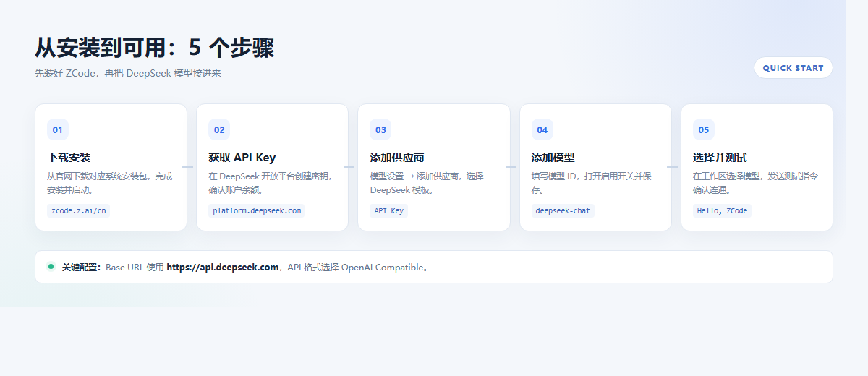Click the description 在 DeepSeek 开放平台创建密钥
This screenshot has width=868, height=376.
268,176
